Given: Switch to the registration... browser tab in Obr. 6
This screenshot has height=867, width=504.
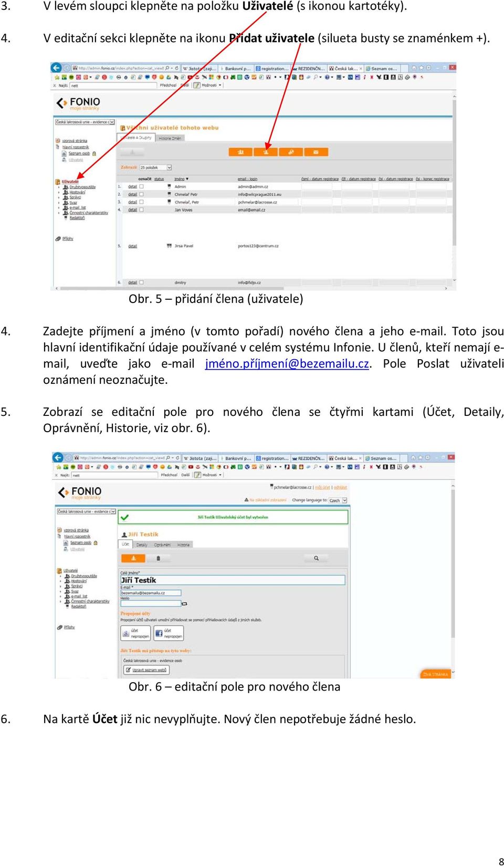Looking at the screenshot, I should [x=273, y=458].
